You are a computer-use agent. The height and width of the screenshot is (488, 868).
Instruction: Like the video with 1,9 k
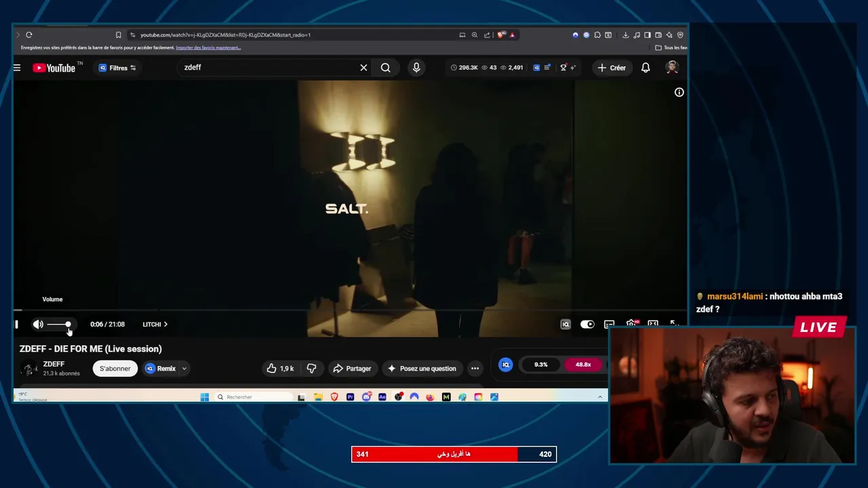tap(279, 369)
